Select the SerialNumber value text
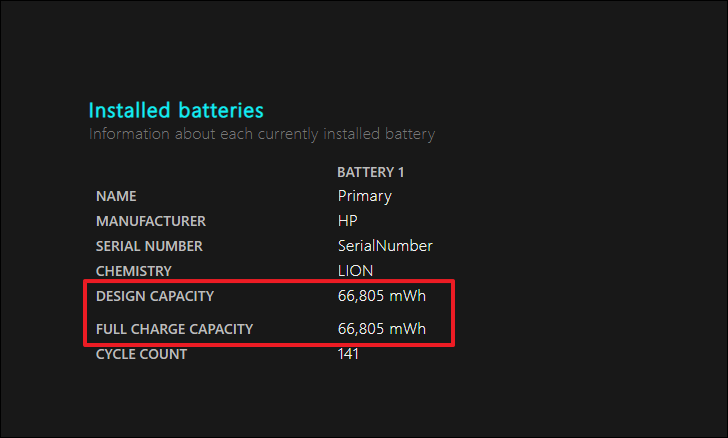Image resolution: width=728 pixels, height=438 pixels. click(x=385, y=246)
